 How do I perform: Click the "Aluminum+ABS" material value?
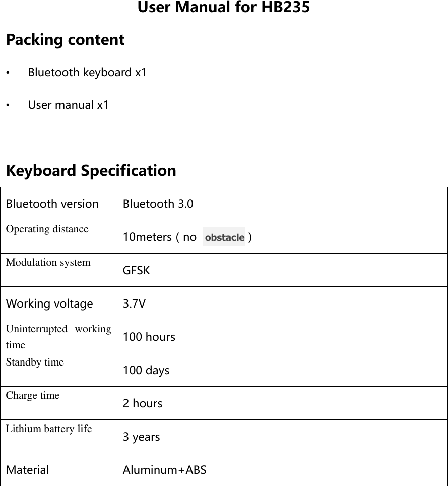(165, 470)
